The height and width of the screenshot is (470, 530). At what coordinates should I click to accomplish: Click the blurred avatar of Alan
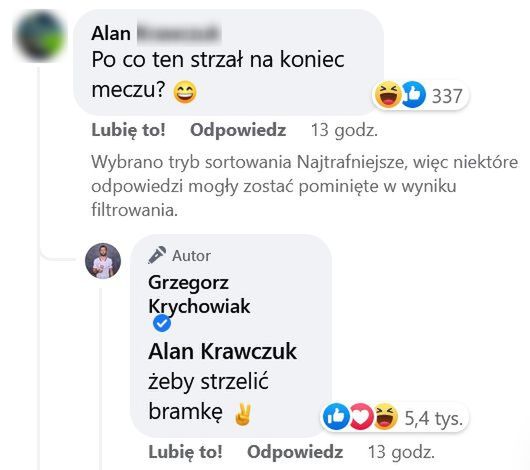click(x=39, y=36)
